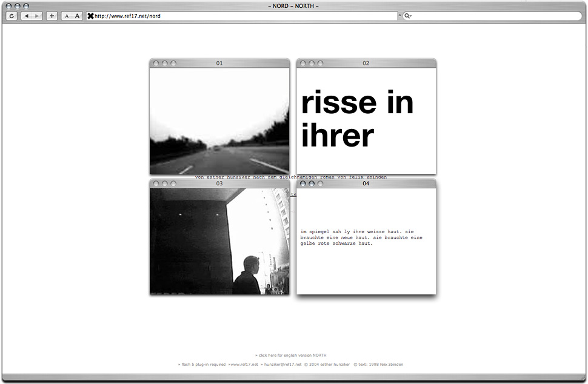The height and width of the screenshot is (384, 588).
Task: Click the road video in window 01
Action: [x=219, y=121]
